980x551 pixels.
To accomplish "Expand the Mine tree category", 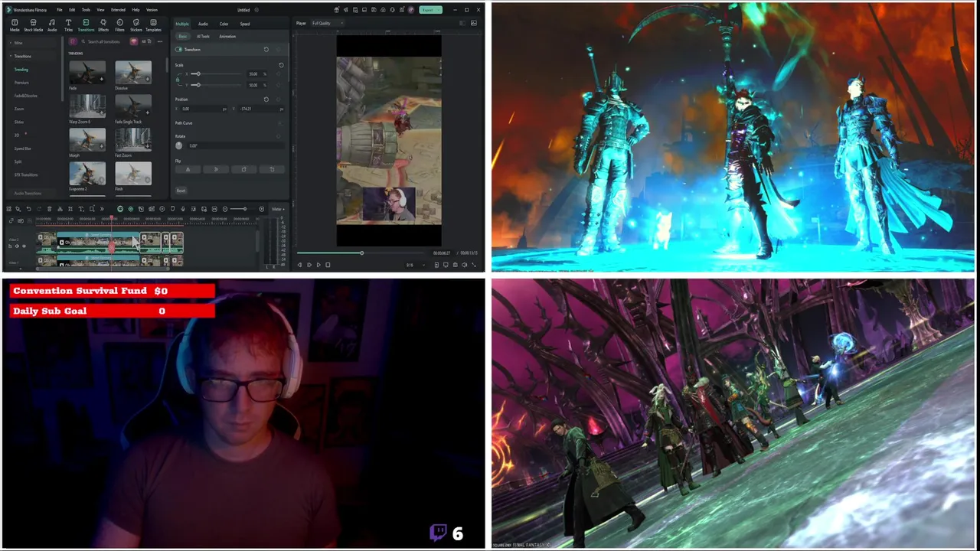I will click(11, 43).
